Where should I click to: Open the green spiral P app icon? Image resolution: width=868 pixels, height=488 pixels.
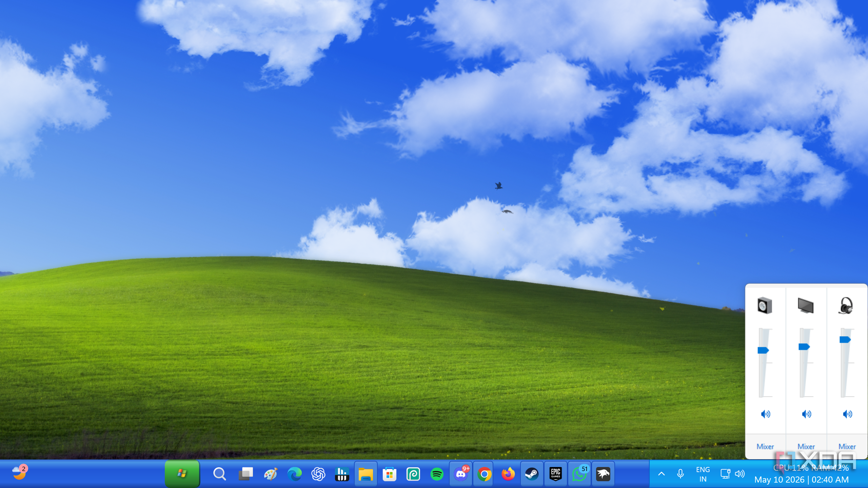click(413, 474)
